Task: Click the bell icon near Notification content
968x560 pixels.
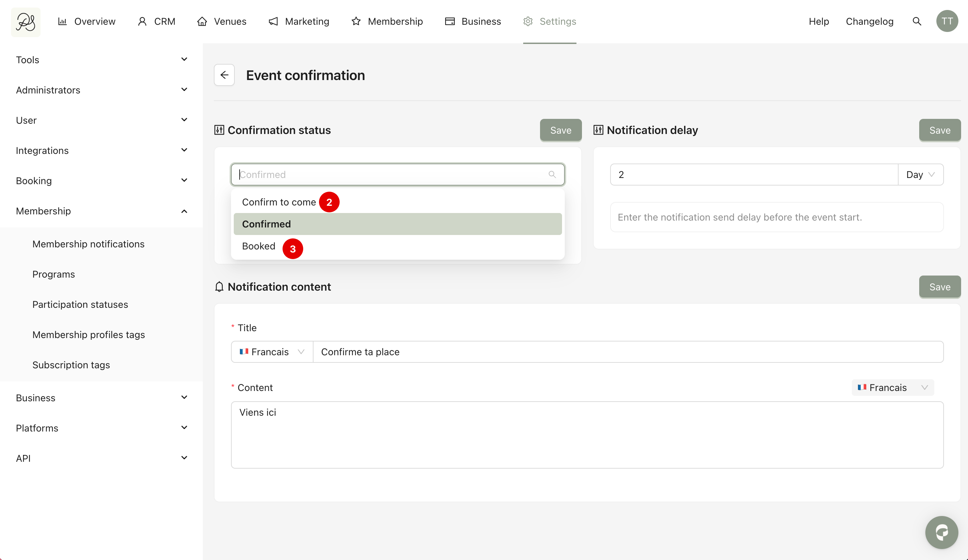Action: click(219, 287)
